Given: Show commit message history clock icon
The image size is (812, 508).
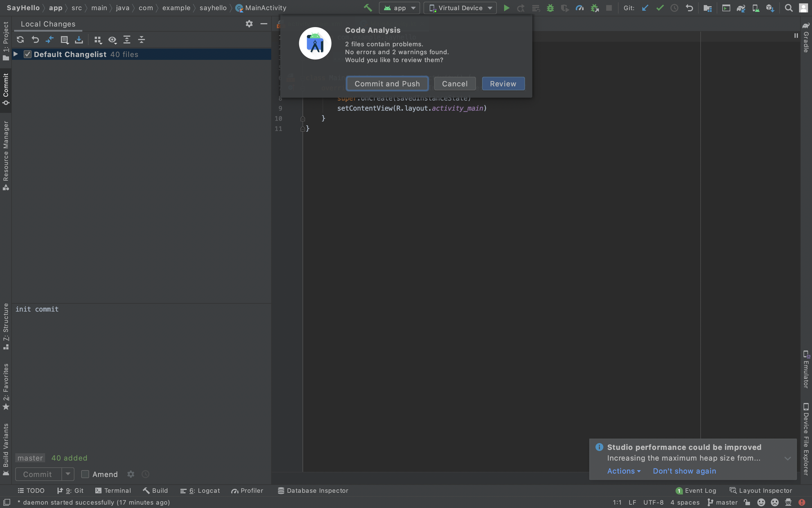Looking at the screenshot, I should (145, 474).
